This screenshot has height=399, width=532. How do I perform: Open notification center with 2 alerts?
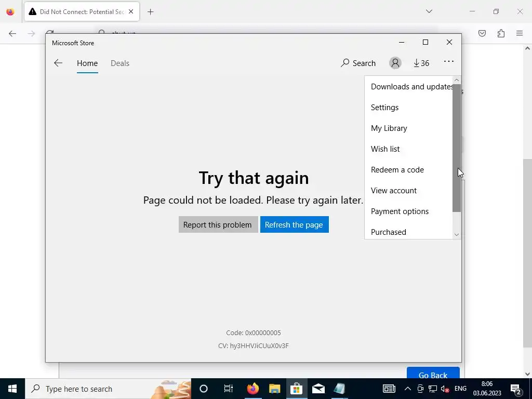516,389
